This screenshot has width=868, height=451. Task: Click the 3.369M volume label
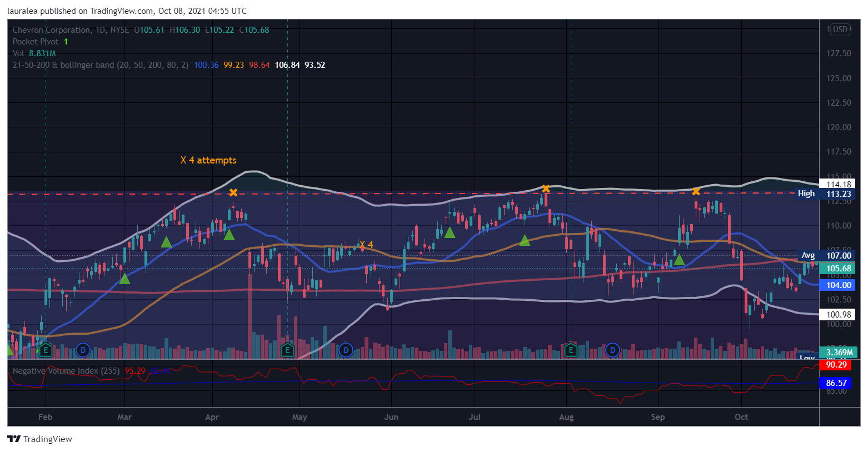839,352
